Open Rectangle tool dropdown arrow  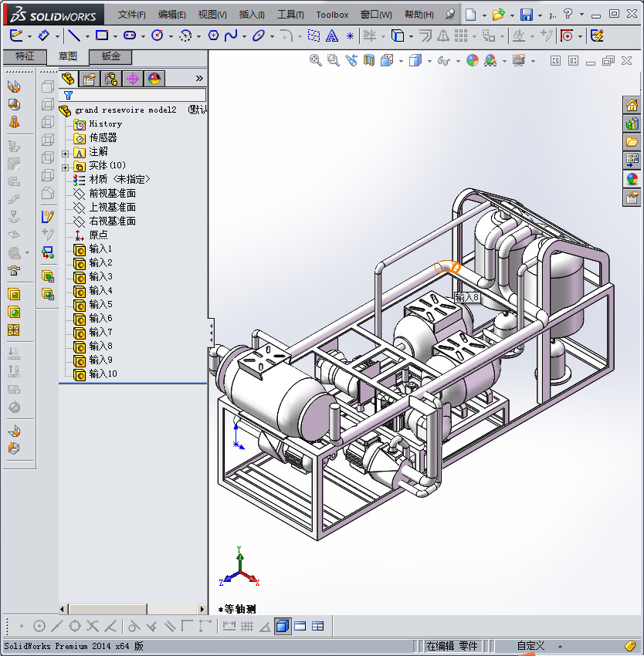click(x=115, y=37)
